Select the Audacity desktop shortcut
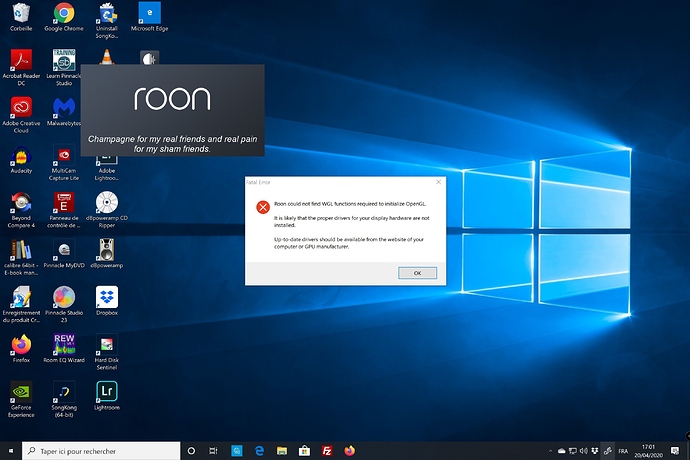This screenshot has width=690, height=460. point(21,159)
